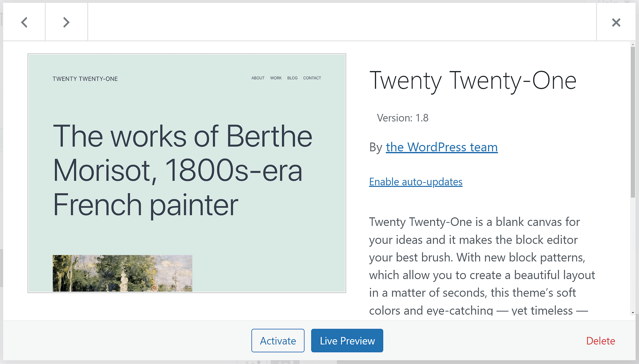This screenshot has width=639, height=364.
Task: Close the theme details overlay
Action: pos(616,22)
